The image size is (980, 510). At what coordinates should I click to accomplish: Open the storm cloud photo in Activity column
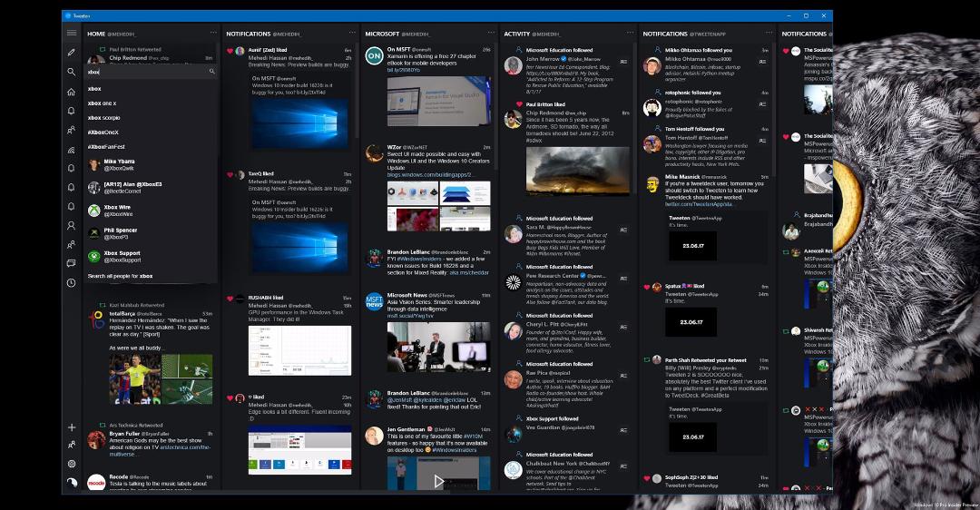coord(577,172)
